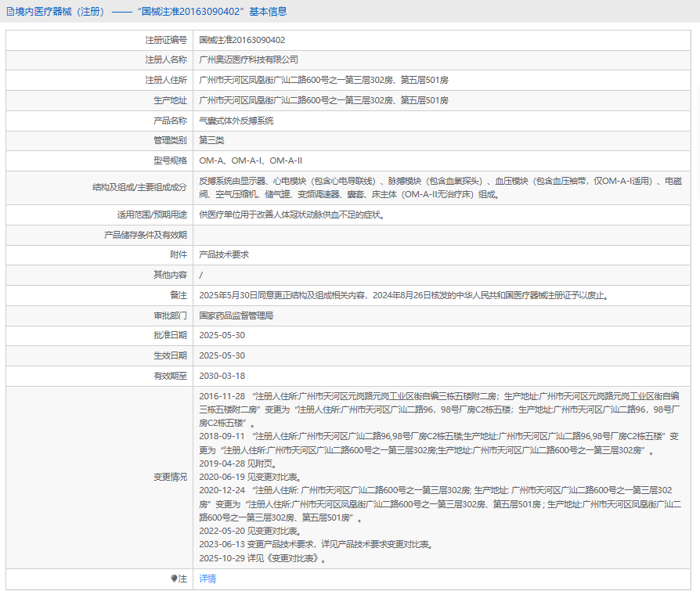This screenshot has width=700, height=595.
Task: Click the 2020-06-19 见变更对比表 entry
Action: click(x=251, y=477)
